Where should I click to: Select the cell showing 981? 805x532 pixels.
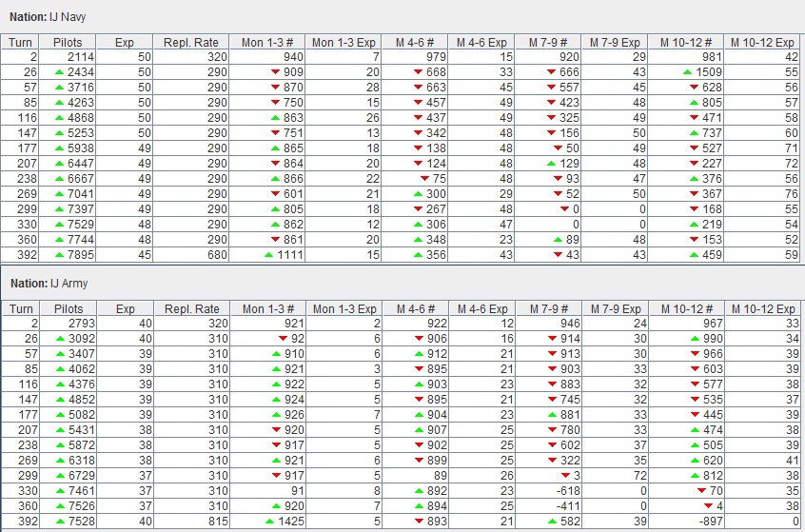click(686, 57)
